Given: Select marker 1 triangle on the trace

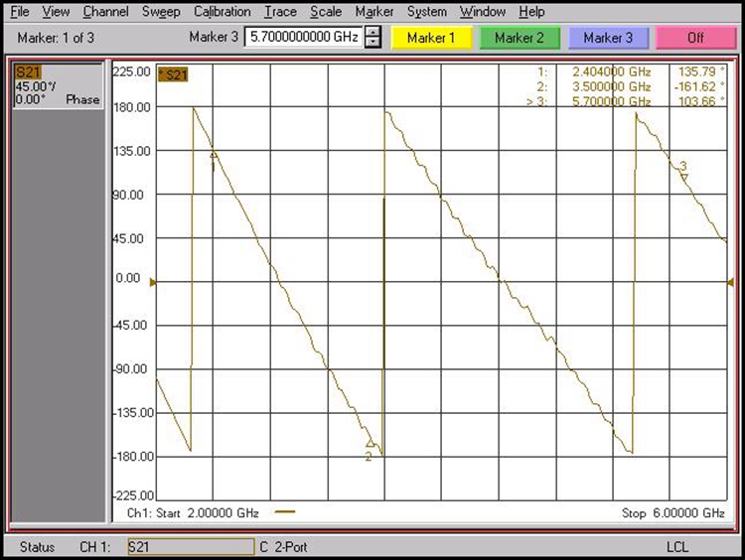Looking at the screenshot, I should click(x=214, y=154).
